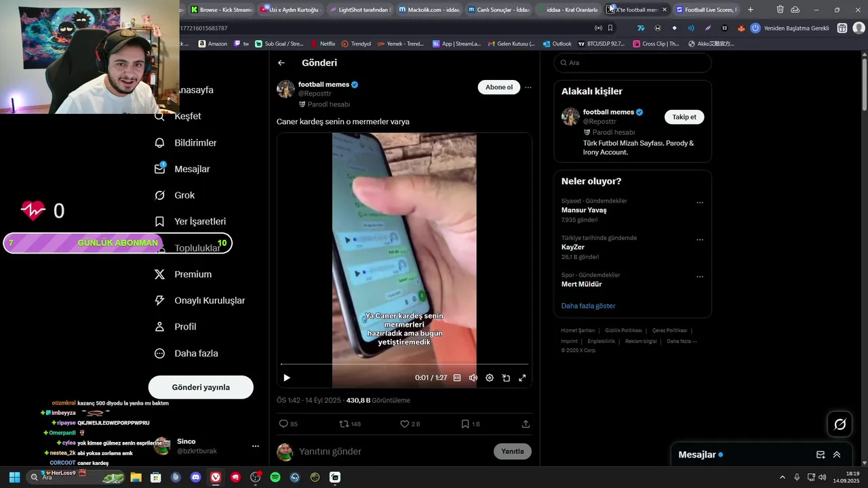Bookmark the post icon
This screenshot has width=868, height=488.
click(x=465, y=424)
